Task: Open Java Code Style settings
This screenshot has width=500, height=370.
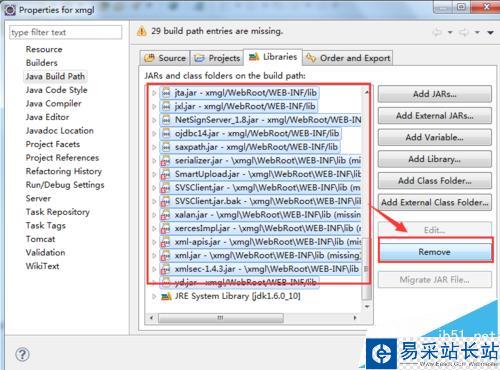Action: click(x=56, y=90)
